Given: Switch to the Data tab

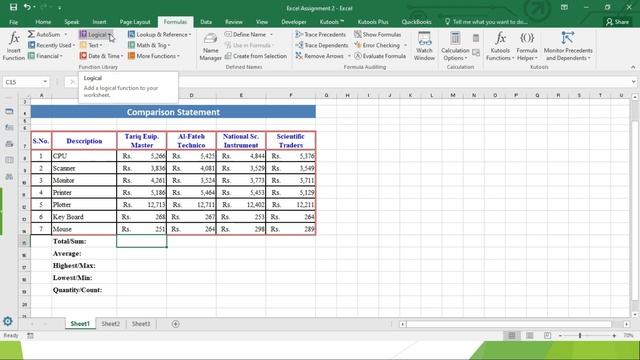Looking at the screenshot, I should coord(206,22).
